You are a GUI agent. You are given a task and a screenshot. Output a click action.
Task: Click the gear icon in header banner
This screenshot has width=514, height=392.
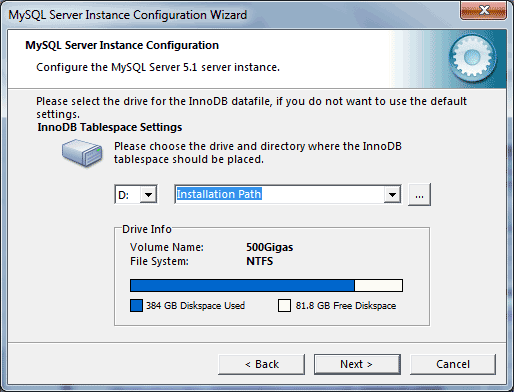(x=472, y=57)
